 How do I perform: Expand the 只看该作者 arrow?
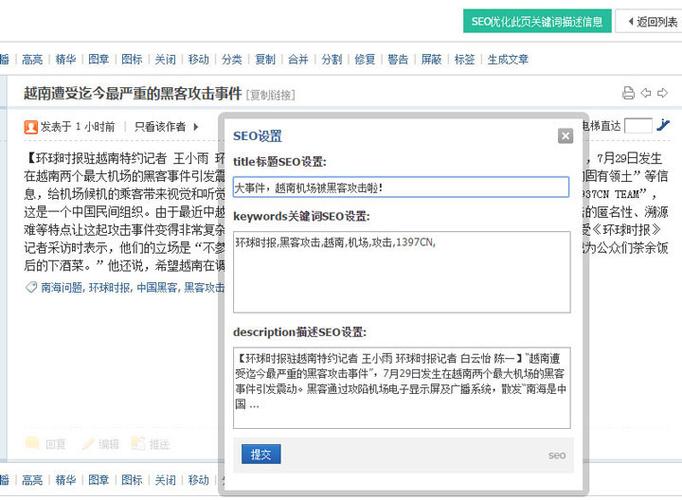[196, 127]
